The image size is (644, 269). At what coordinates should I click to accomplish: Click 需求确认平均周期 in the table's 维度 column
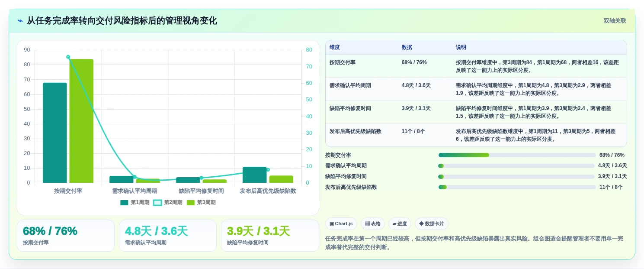[x=350, y=85]
